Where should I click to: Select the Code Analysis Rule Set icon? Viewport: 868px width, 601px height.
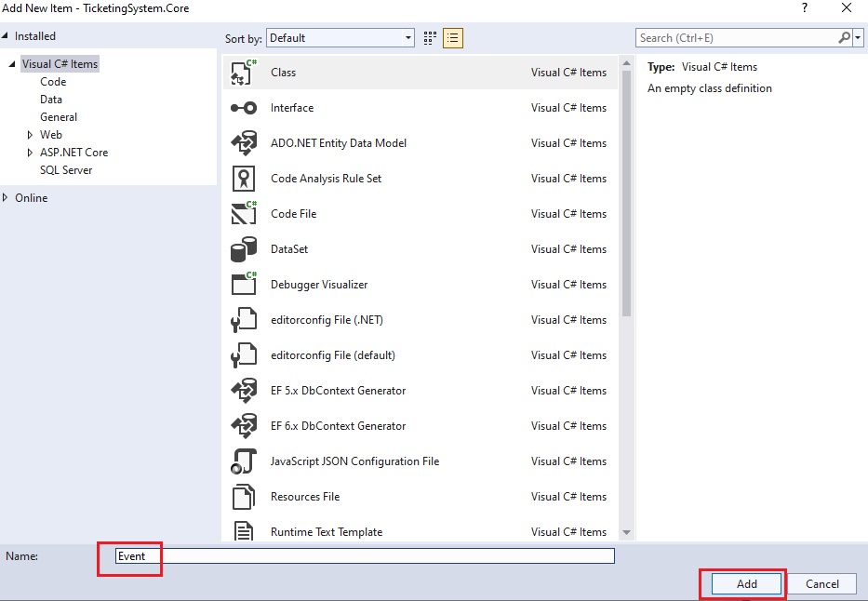(244, 179)
